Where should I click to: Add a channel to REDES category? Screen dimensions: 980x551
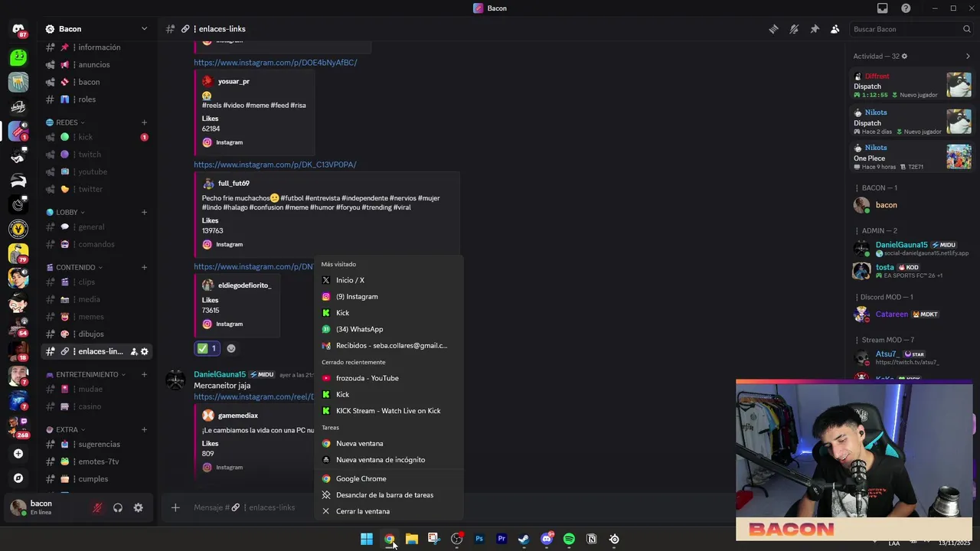(x=144, y=122)
